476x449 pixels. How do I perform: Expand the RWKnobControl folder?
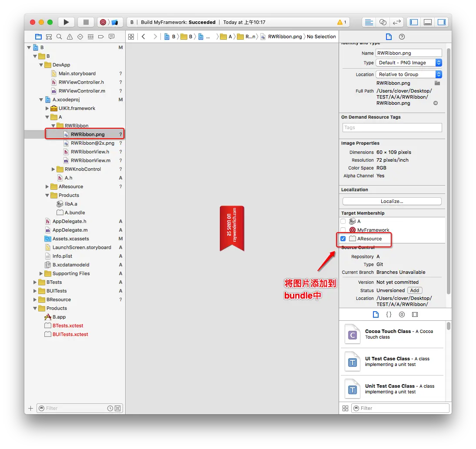pos(53,169)
